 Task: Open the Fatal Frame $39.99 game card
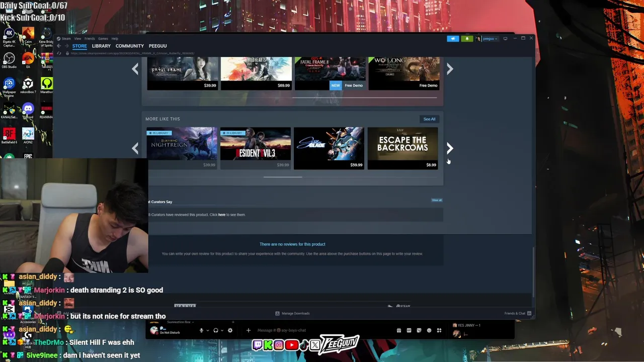182,73
